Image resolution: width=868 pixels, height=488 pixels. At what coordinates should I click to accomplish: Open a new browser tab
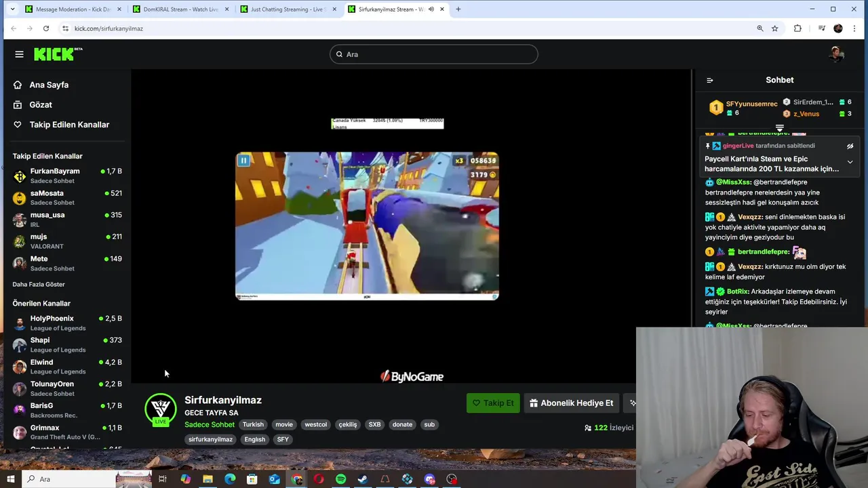pyautogui.click(x=458, y=9)
